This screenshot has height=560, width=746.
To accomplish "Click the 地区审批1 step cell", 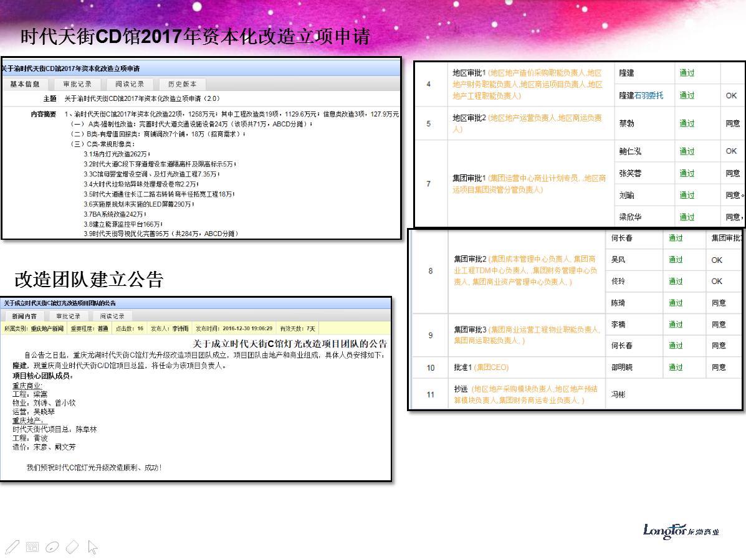I will coord(531,84).
